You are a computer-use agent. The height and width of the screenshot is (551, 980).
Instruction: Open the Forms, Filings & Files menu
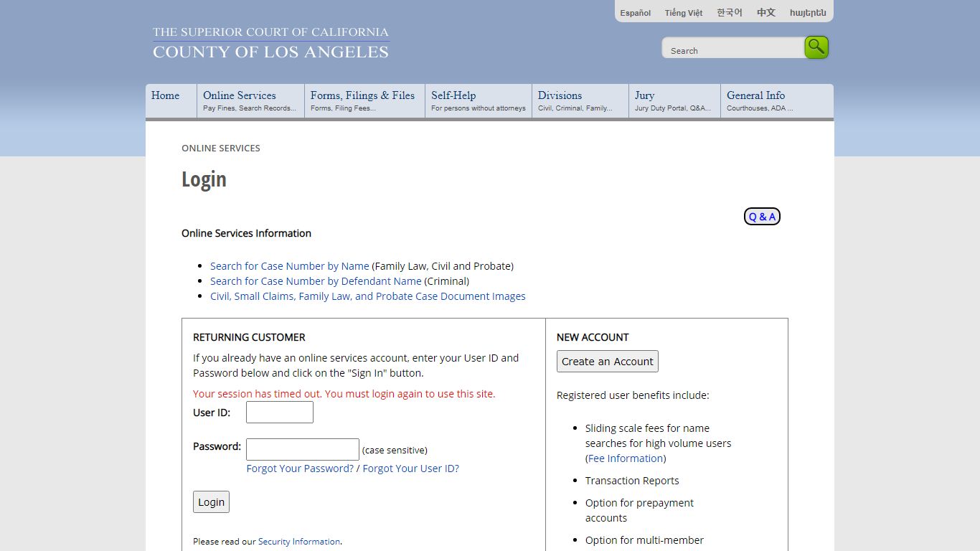(x=364, y=100)
